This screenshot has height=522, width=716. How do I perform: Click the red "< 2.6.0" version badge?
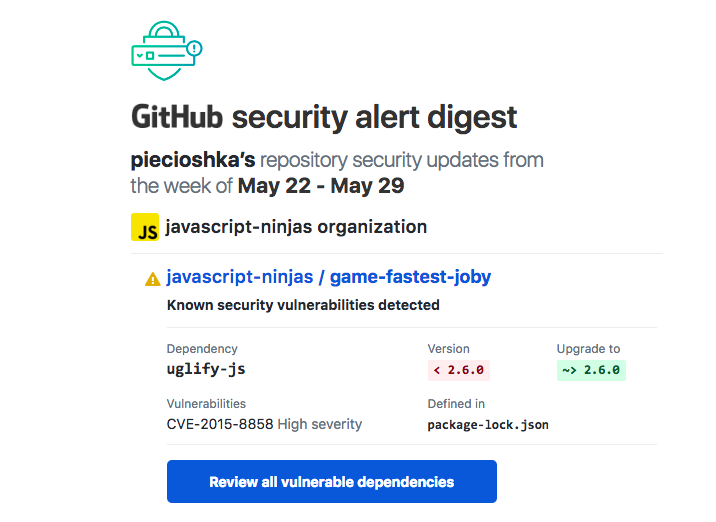[458, 370]
